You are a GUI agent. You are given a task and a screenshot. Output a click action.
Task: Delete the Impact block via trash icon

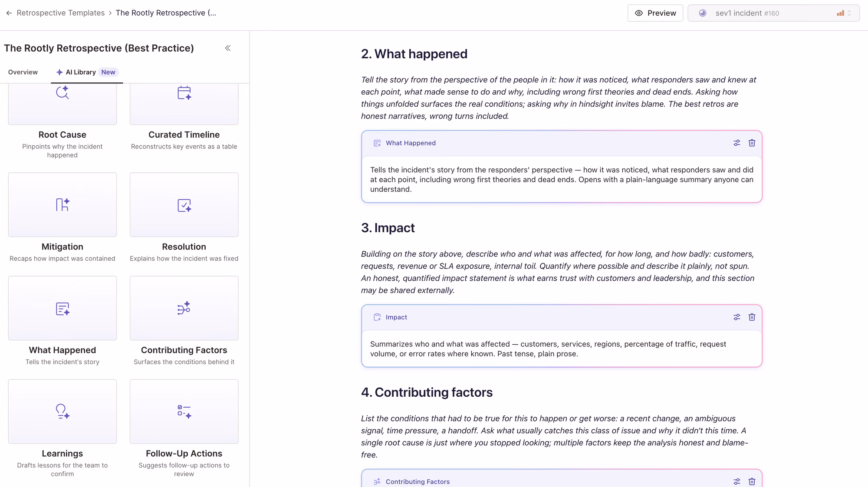point(752,317)
